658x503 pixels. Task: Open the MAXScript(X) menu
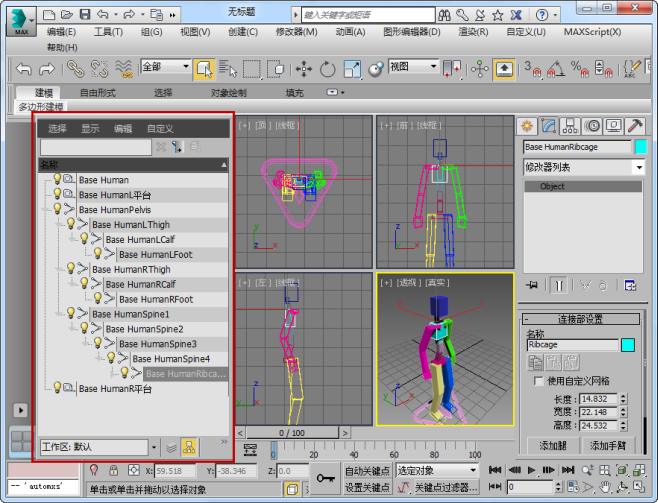592,32
